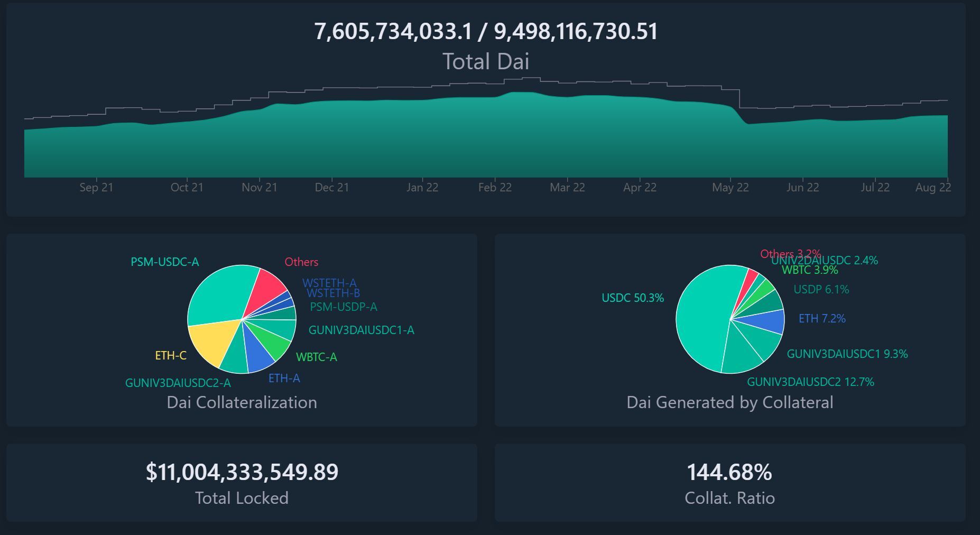Click the Others label in Dai Collateralization
Viewport: 980px width, 535px height.
point(301,262)
